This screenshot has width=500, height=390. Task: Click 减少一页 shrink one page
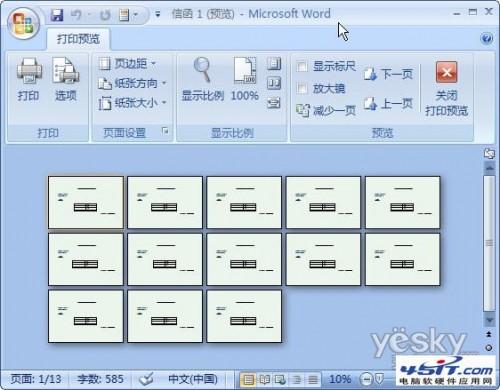pos(326,110)
